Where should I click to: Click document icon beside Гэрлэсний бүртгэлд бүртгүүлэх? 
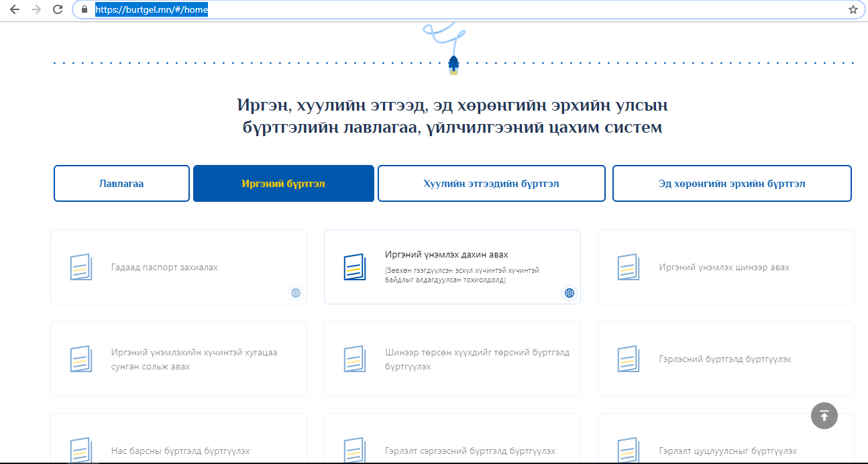pyautogui.click(x=628, y=359)
